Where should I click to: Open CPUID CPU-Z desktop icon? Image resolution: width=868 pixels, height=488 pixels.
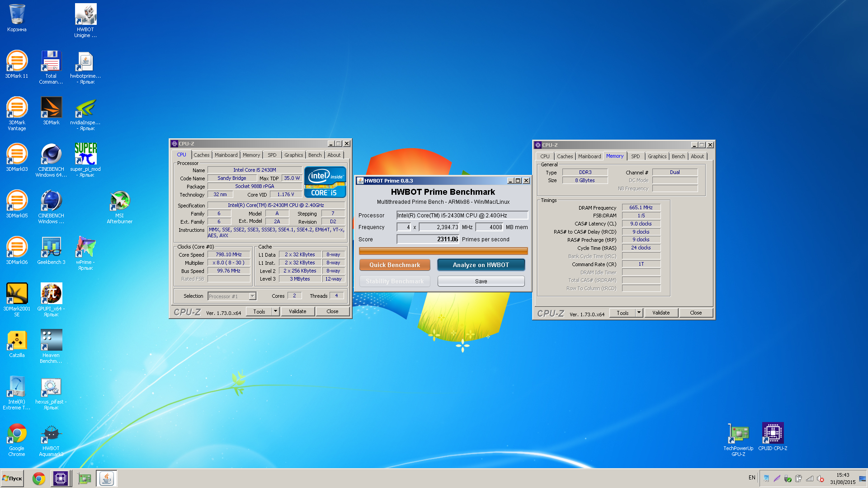tap(773, 437)
